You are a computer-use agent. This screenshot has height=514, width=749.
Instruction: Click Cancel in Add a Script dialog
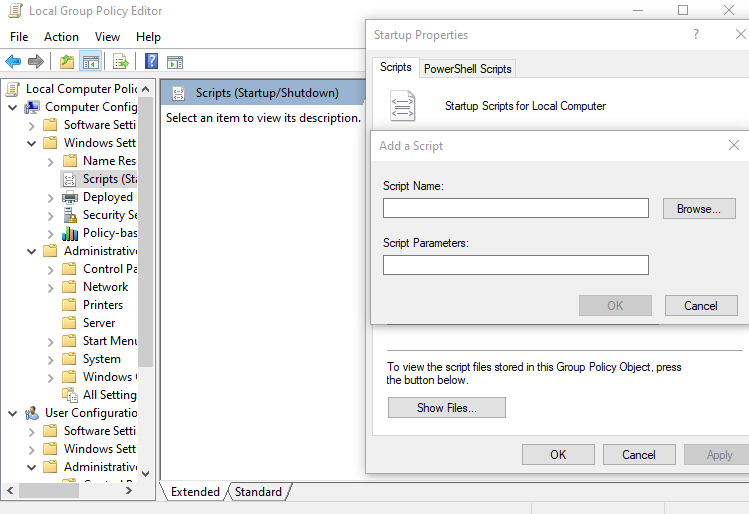click(x=701, y=305)
